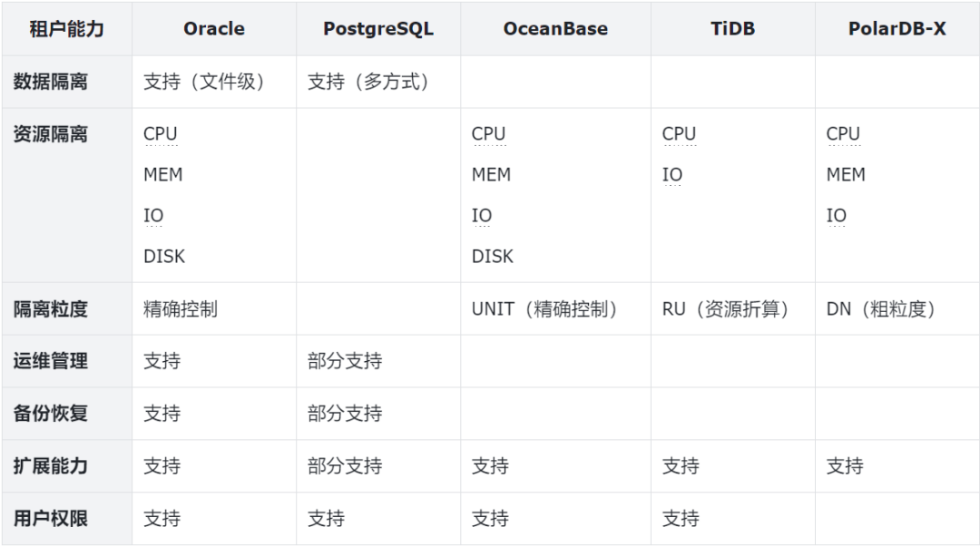Click the TiDB column header
This screenshot has height=547, width=980.
click(732, 28)
